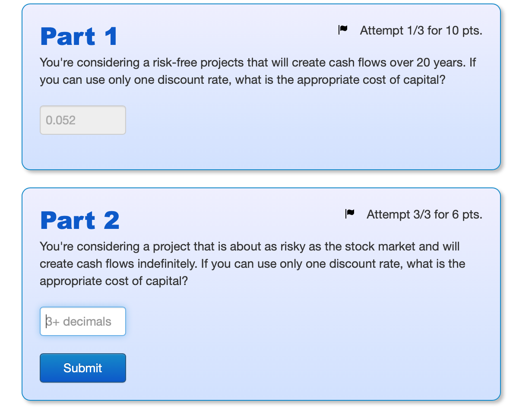The width and height of the screenshot is (532, 412).
Task: Select the Part 1 heading
Action: [78, 36]
